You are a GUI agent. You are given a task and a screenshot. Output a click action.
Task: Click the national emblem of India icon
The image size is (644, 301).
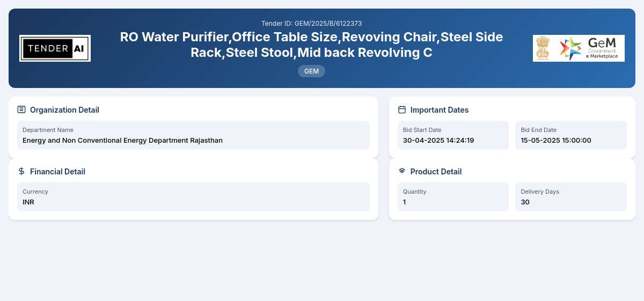tap(544, 48)
